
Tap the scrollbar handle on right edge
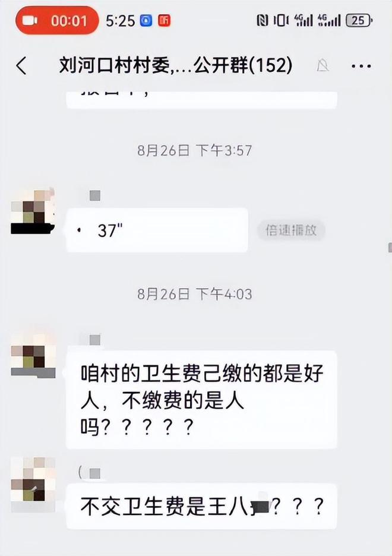(390, 247)
